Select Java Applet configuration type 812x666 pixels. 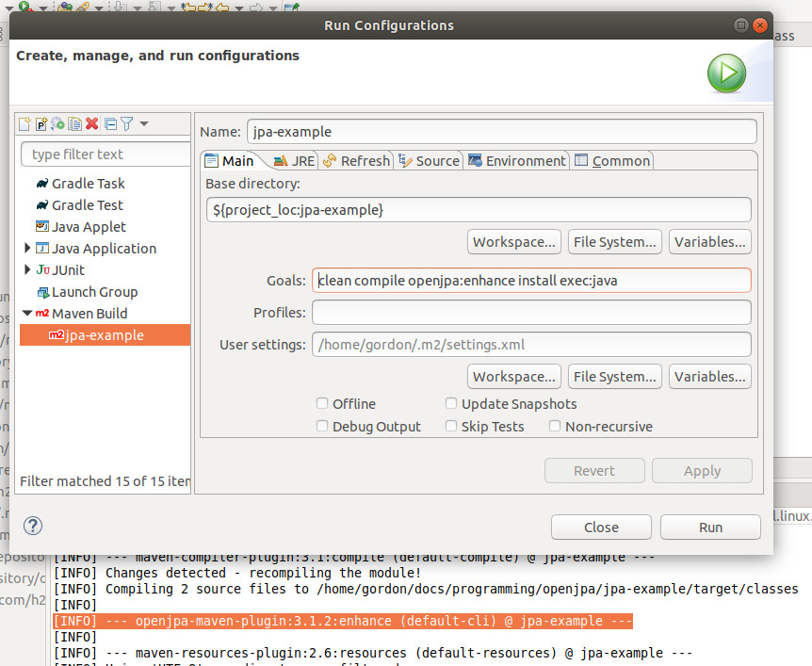81,227
